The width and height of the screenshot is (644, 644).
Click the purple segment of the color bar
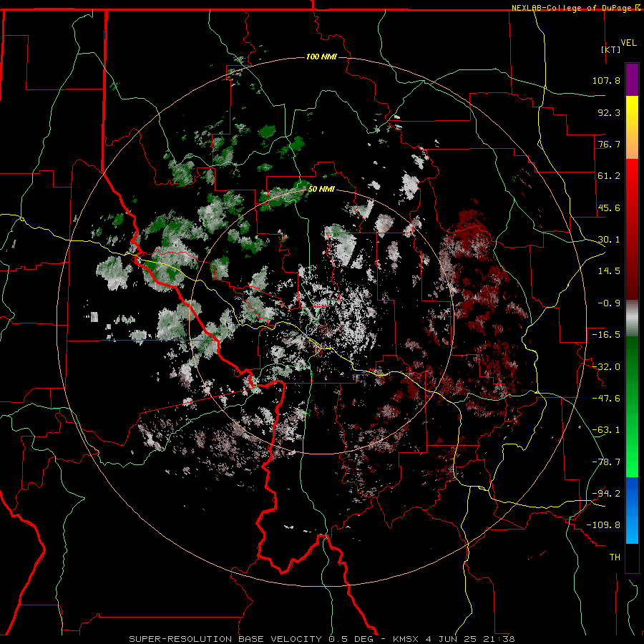(x=632, y=80)
